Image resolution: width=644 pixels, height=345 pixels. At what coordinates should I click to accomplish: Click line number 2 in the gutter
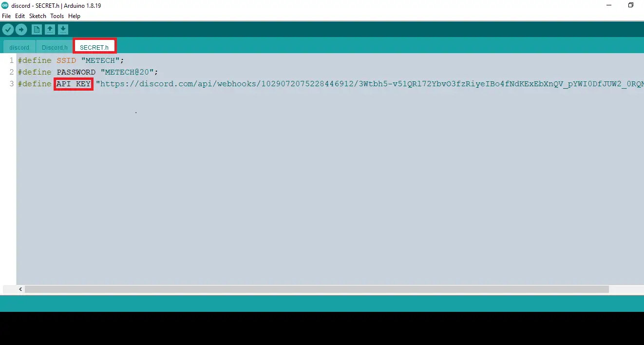coord(11,72)
